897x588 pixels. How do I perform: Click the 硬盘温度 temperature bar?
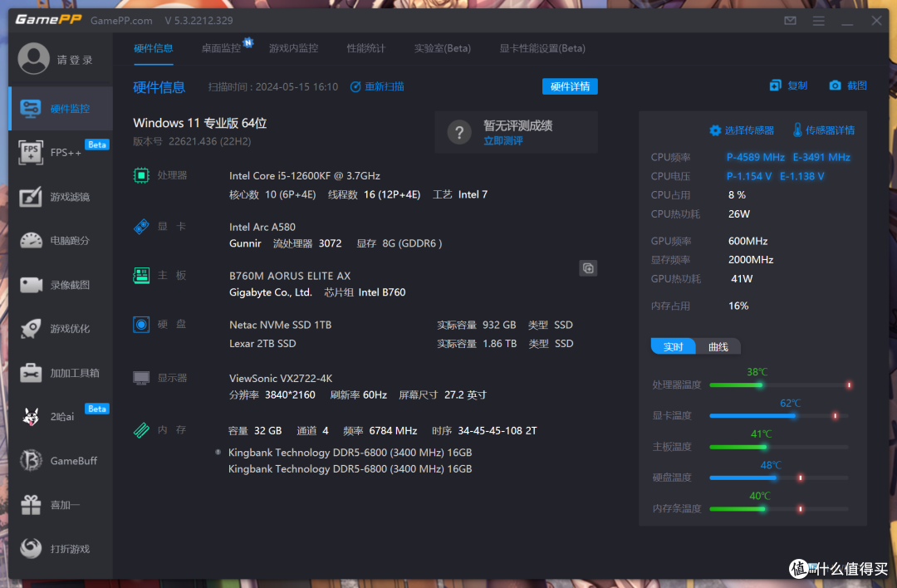point(778,478)
